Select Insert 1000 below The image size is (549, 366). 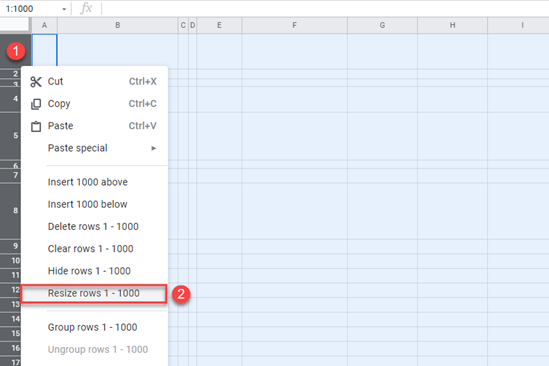94,204
